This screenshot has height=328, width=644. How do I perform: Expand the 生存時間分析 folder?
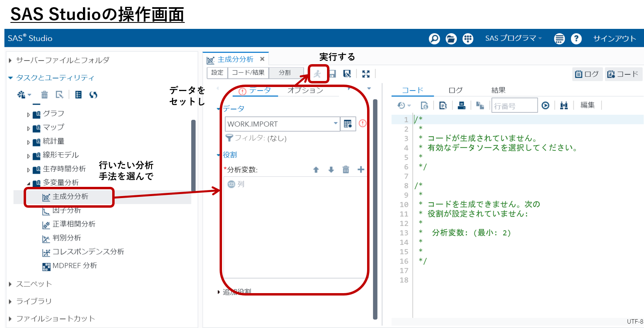[x=28, y=170]
